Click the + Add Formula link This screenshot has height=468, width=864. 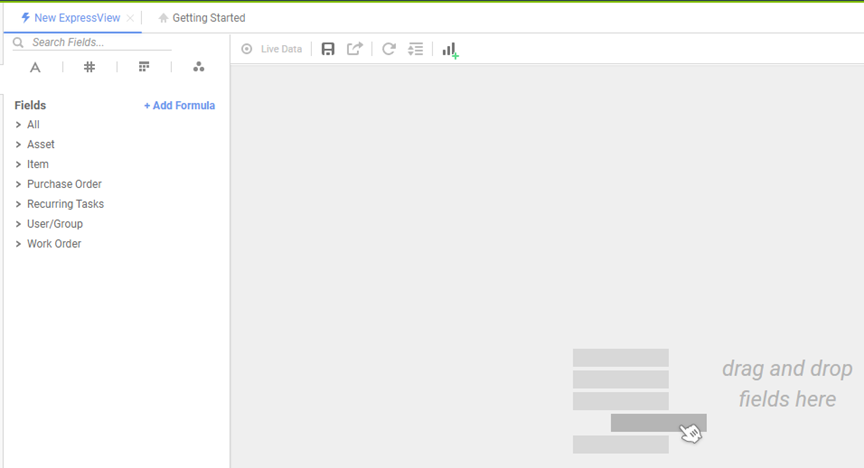click(x=179, y=106)
